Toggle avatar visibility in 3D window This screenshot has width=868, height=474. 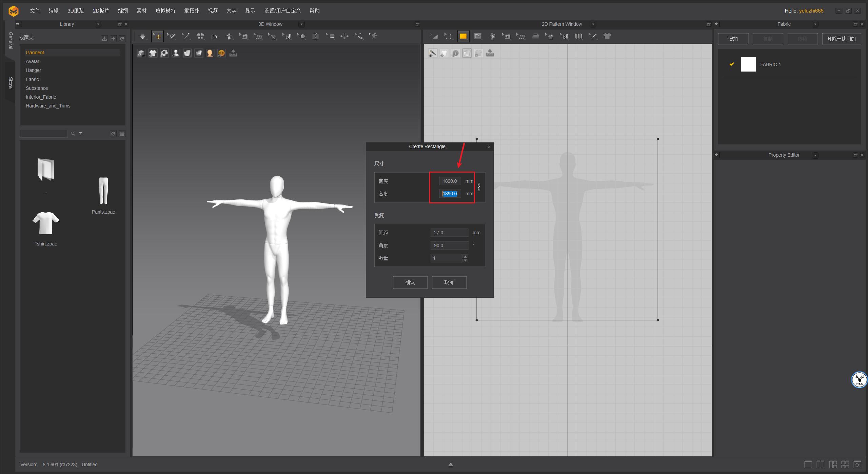176,53
